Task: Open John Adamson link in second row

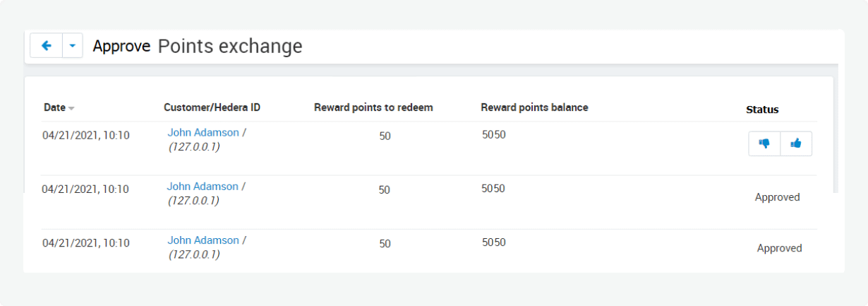Action: point(203,187)
